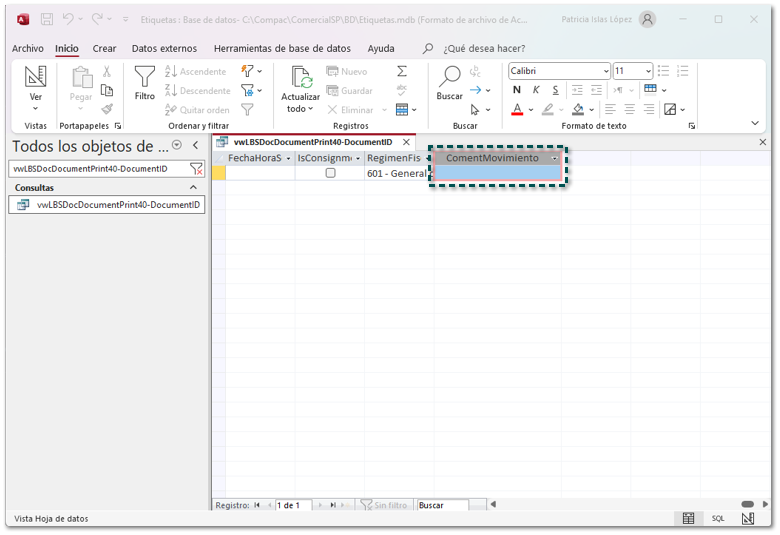Click the Totales sigma icon
The height and width of the screenshot is (535, 780).
coord(402,71)
